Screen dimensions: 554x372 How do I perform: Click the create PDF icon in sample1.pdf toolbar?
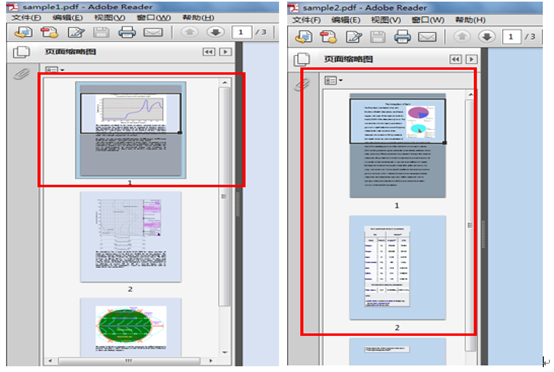coord(49,33)
